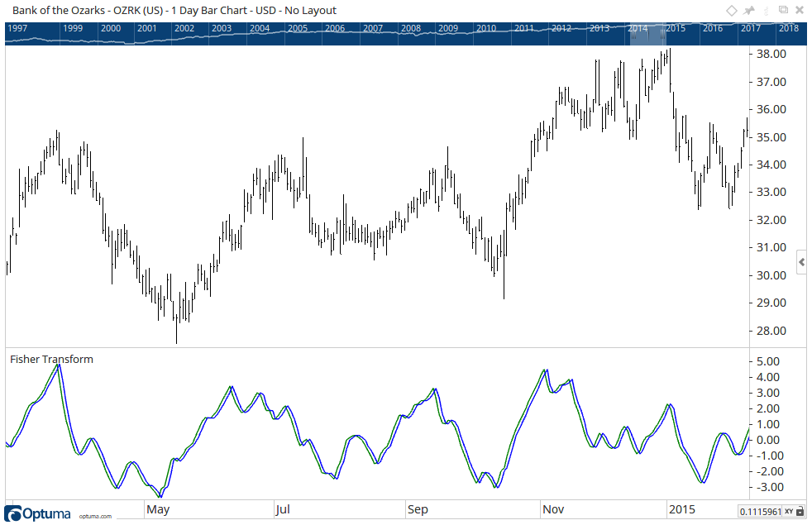The width and height of the screenshot is (812, 525).
Task: Jump to 2004 on the overview timeline
Action: [260, 28]
